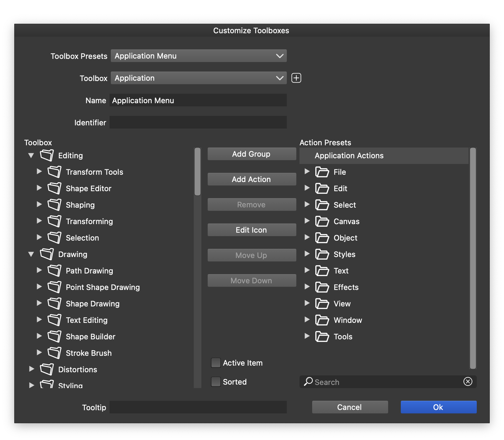The height and width of the screenshot is (440, 504).
Task: Toggle the Sorted checkbox
Action: tap(216, 382)
